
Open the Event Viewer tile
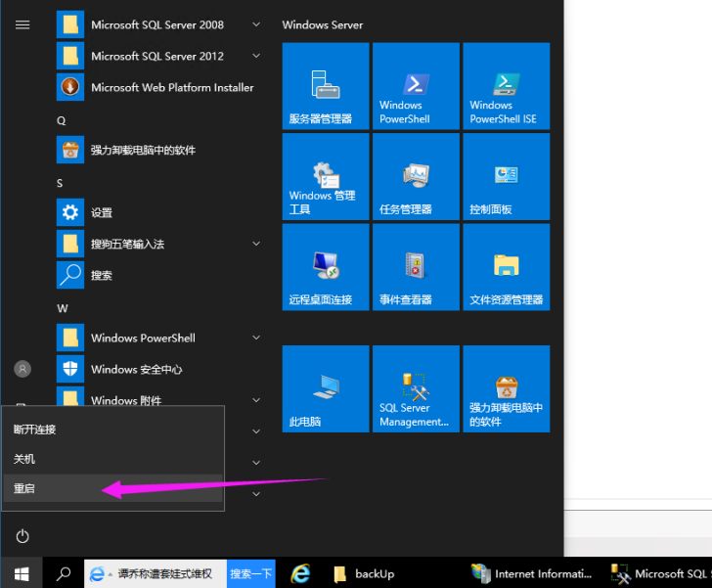click(415, 267)
